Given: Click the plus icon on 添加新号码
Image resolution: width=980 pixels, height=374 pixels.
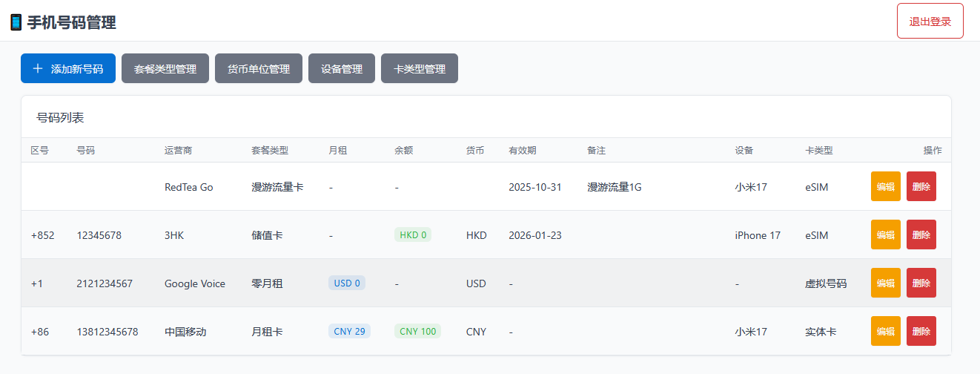Looking at the screenshot, I should 38,69.
